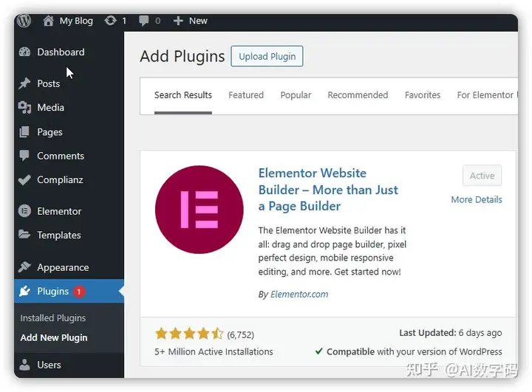532x392 pixels.
Task: Click the Users person icon
Action: [24, 365]
